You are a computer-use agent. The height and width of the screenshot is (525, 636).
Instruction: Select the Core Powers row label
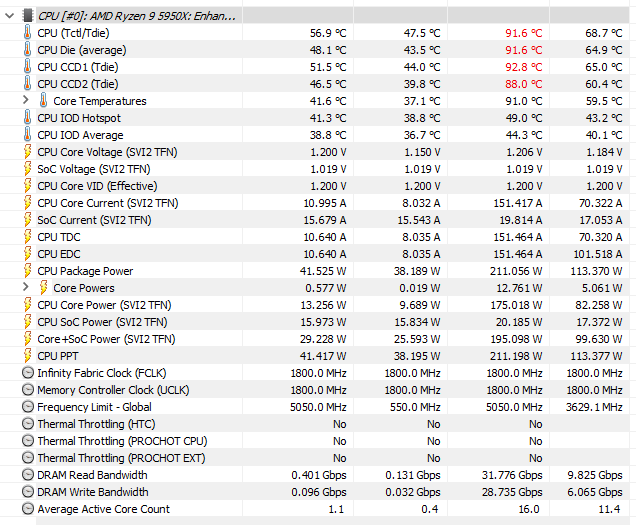pos(84,288)
